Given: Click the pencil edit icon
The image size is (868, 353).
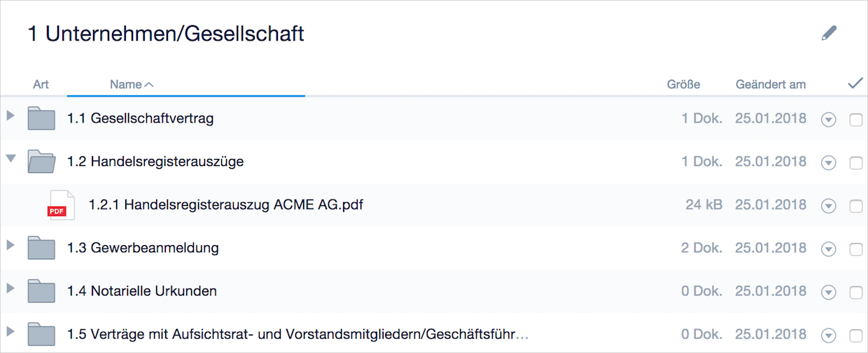Looking at the screenshot, I should pos(829,33).
